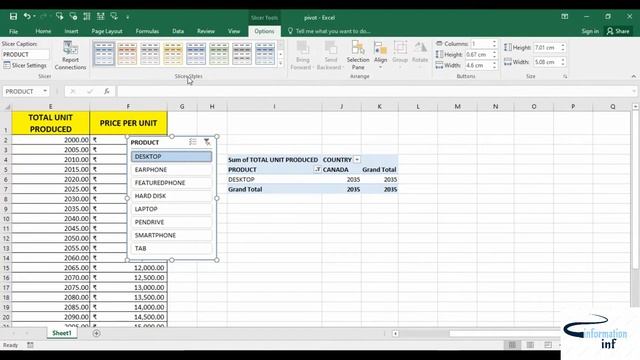Click the insert function fx icon
The height and width of the screenshot is (360, 640).
pos(107,91)
